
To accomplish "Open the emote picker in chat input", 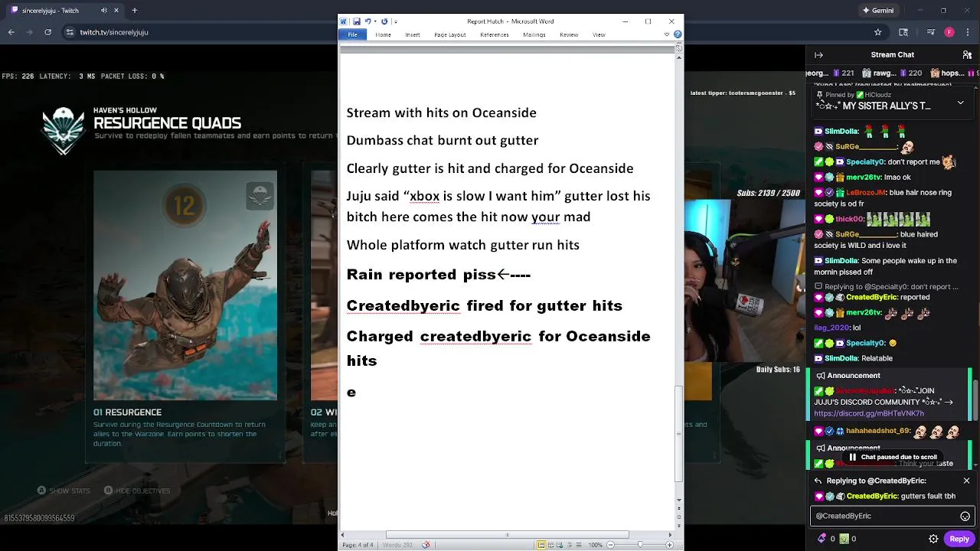I will click(x=965, y=517).
